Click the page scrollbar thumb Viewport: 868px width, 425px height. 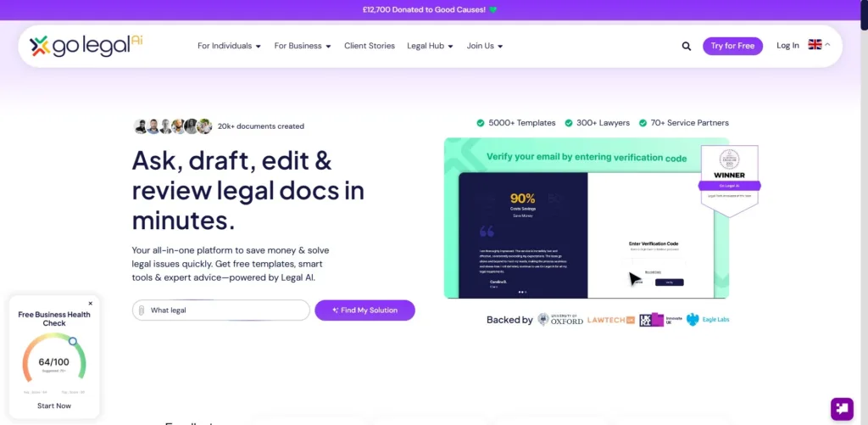point(864,15)
